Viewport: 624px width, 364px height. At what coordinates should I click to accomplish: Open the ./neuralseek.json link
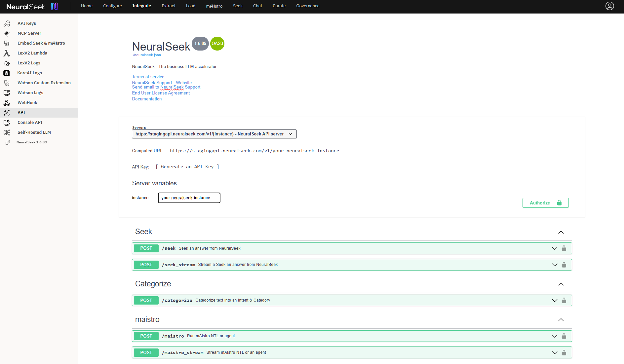pyautogui.click(x=146, y=55)
